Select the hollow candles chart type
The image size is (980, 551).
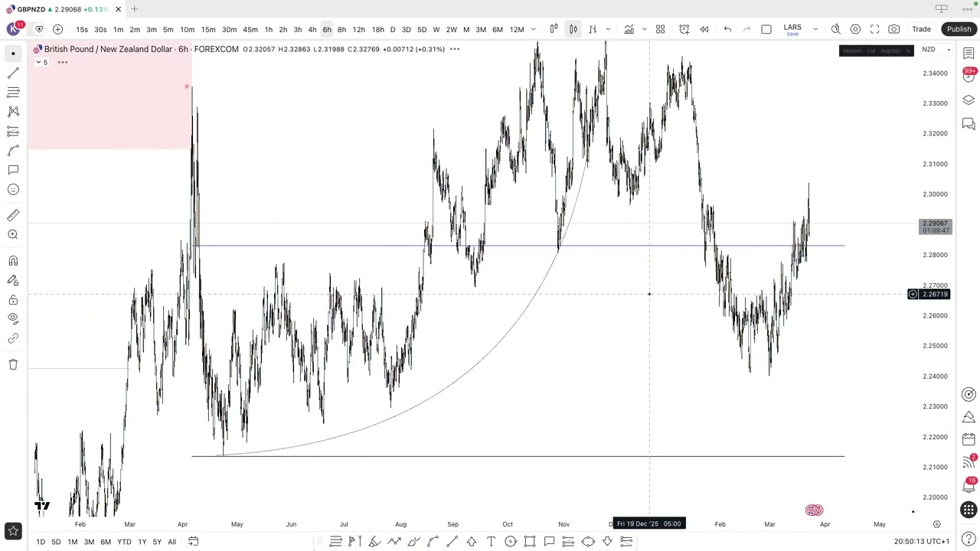click(573, 29)
